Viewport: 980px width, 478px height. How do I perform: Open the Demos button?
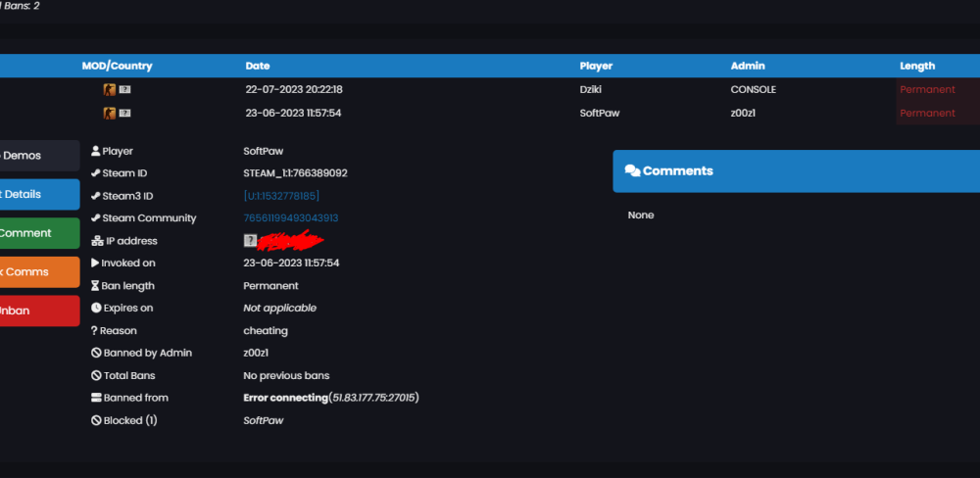coord(40,156)
